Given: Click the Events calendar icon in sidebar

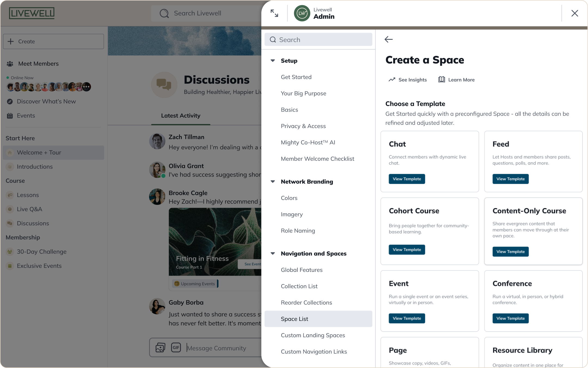Looking at the screenshot, I should 10,116.
